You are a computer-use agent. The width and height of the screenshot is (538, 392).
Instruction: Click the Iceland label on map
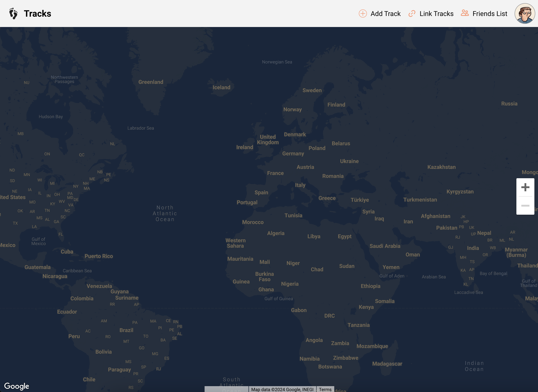pyautogui.click(x=221, y=87)
